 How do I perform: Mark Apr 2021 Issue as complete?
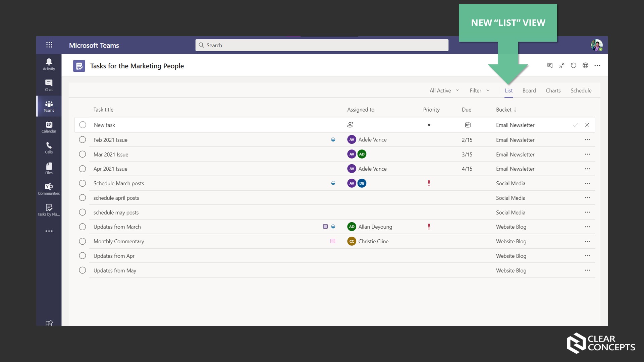[x=83, y=169]
